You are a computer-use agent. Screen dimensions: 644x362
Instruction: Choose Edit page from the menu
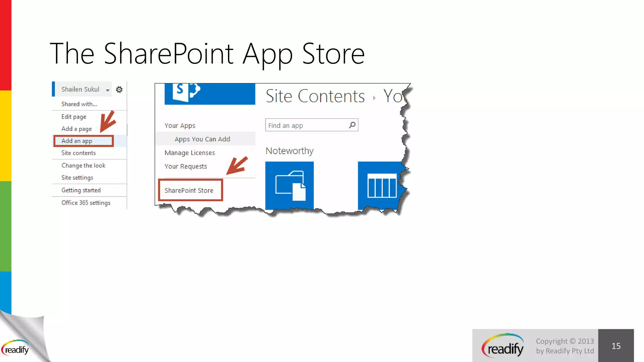[74, 117]
